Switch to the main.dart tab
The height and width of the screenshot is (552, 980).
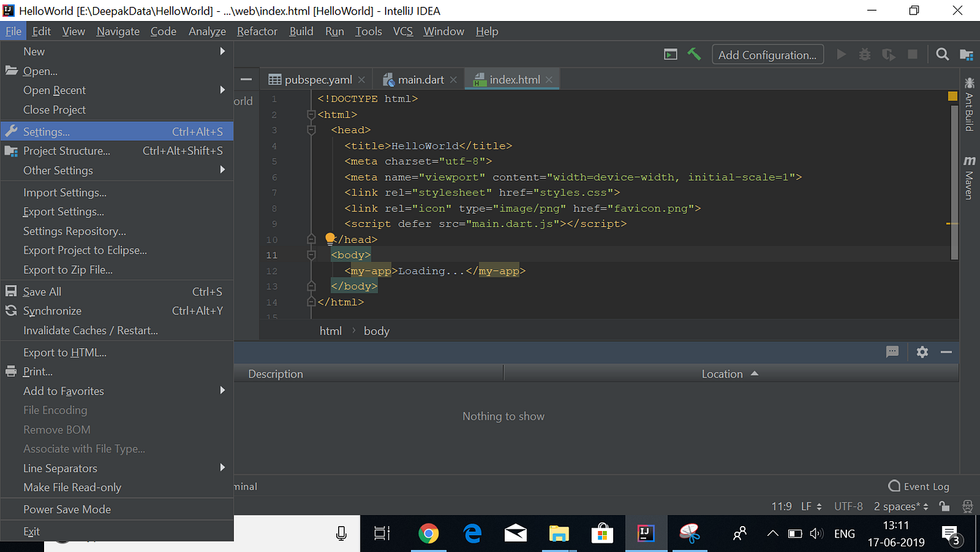click(x=419, y=79)
